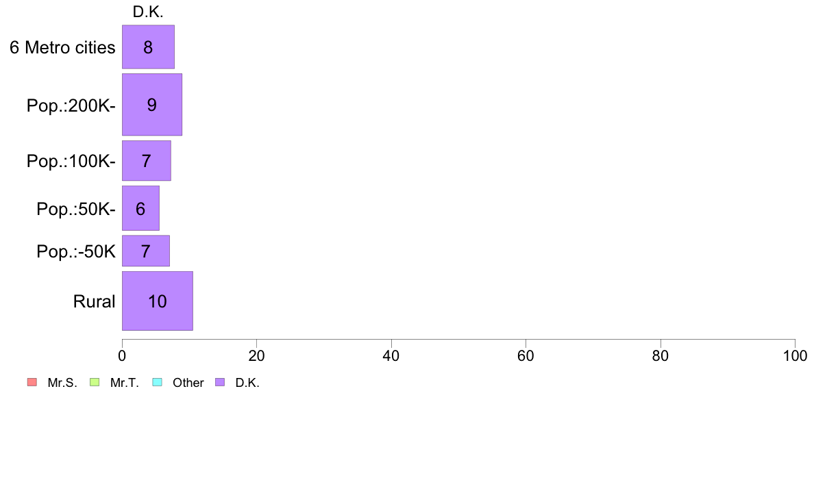Click the Mr.S. red legend swatch

coord(32,383)
